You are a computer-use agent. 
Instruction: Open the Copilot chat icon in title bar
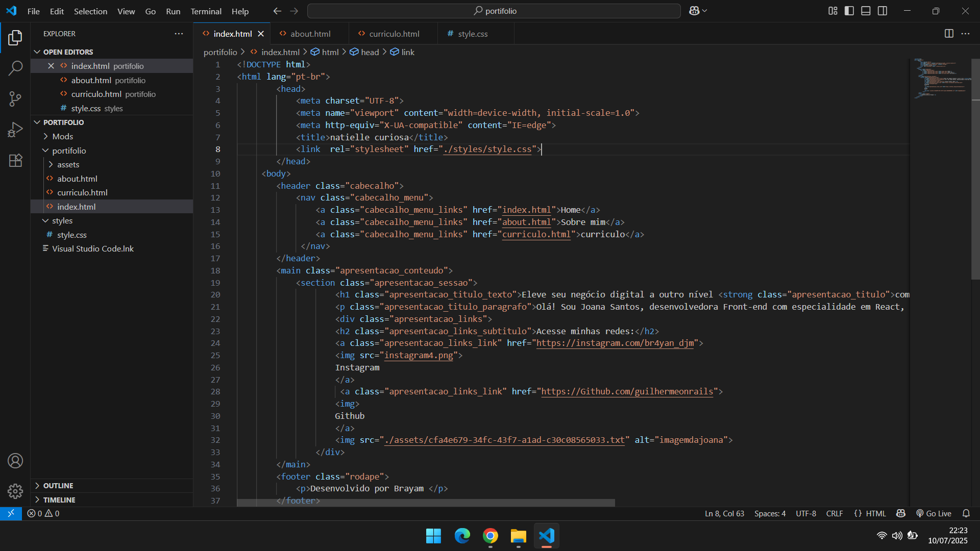pyautogui.click(x=694, y=11)
